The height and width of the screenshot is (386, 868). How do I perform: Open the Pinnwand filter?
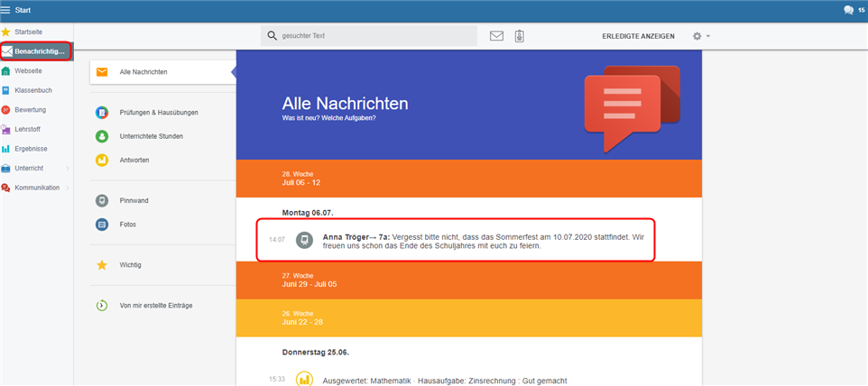(134, 201)
